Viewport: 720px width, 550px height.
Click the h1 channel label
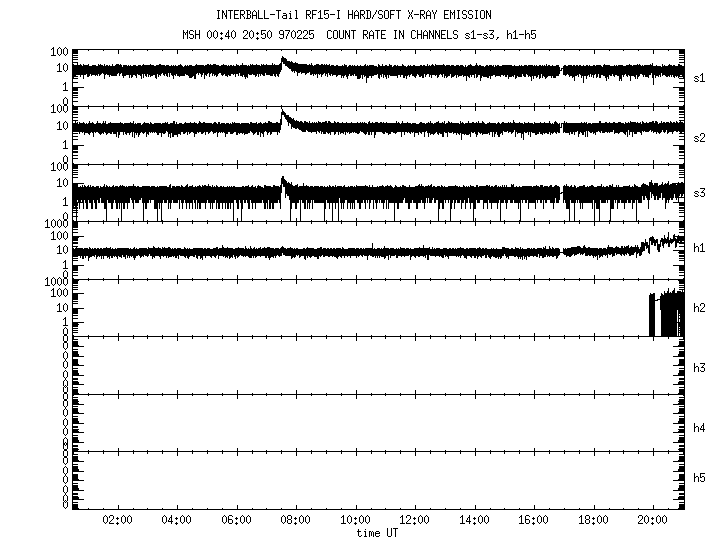(699, 248)
